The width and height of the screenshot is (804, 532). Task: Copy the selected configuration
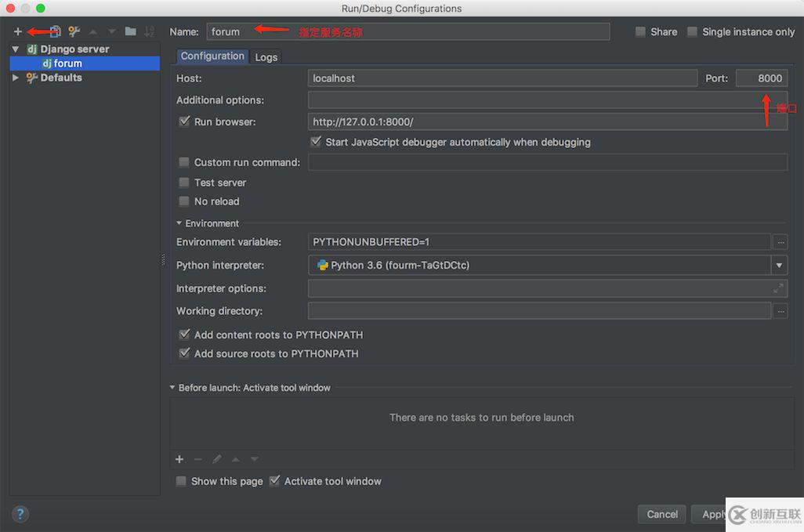(55, 31)
